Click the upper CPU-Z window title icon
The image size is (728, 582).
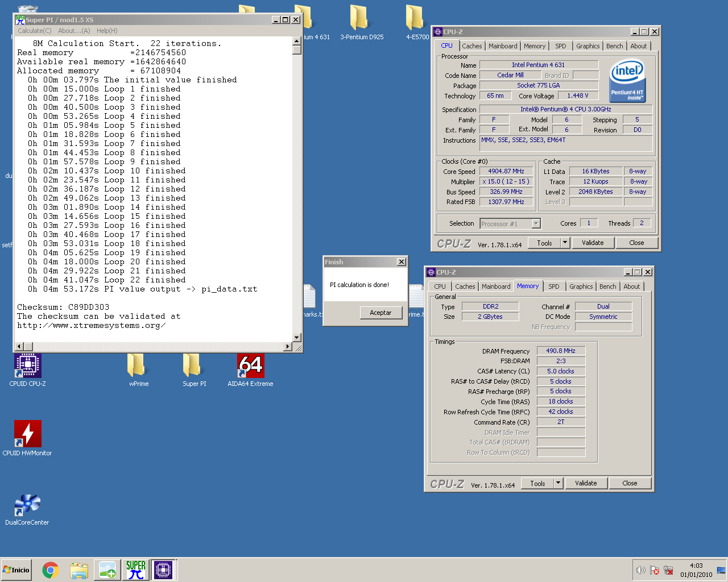(437, 32)
